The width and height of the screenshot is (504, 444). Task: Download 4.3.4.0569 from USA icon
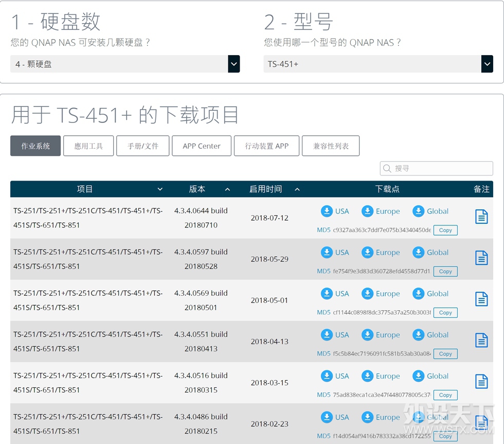point(327,294)
